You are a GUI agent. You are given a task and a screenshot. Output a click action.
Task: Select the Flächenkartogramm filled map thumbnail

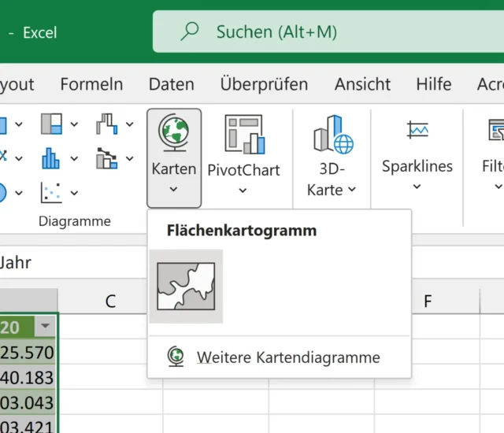[x=186, y=287]
